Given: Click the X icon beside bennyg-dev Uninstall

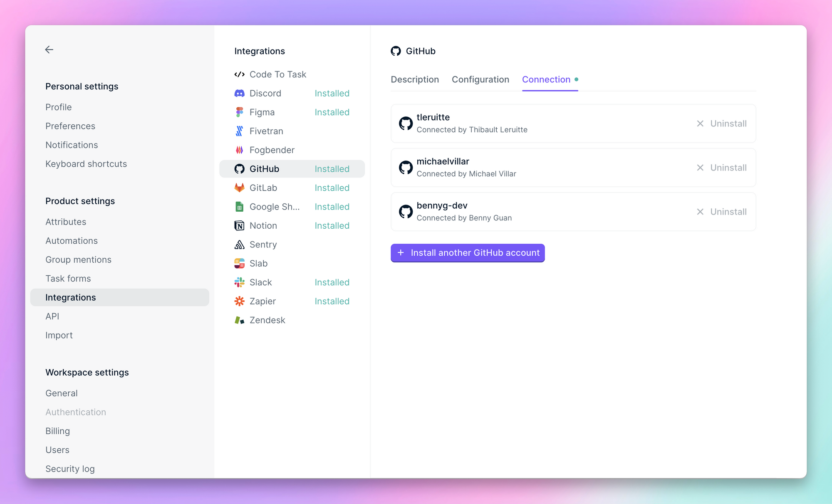Looking at the screenshot, I should click(x=700, y=212).
